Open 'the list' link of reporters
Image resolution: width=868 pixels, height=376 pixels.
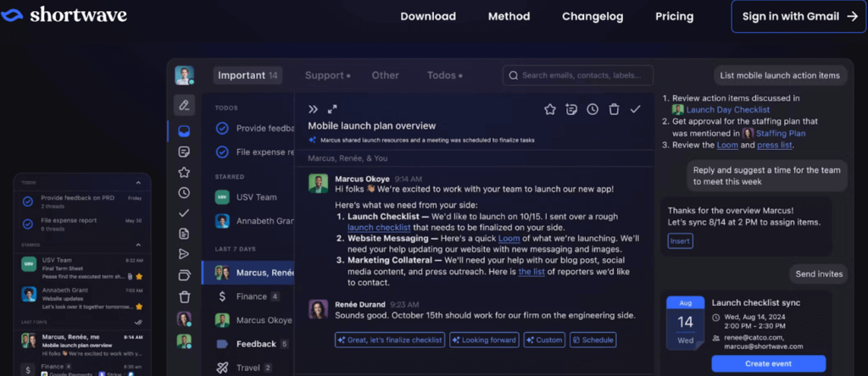coord(531,272)
